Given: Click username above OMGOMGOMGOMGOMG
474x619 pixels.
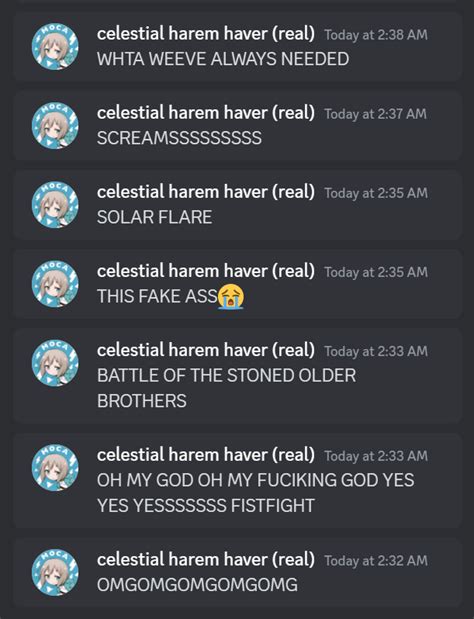Looking at the screenshot, I should 206,560.
